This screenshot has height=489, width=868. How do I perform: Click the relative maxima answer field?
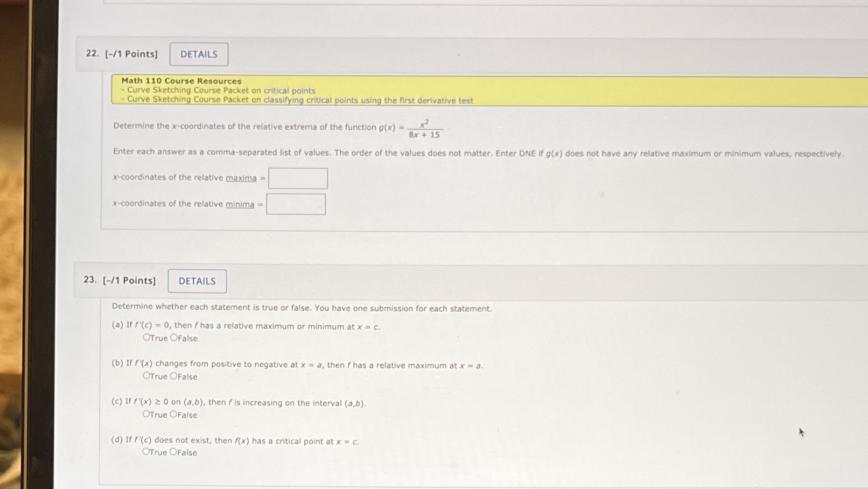(297, 178)
